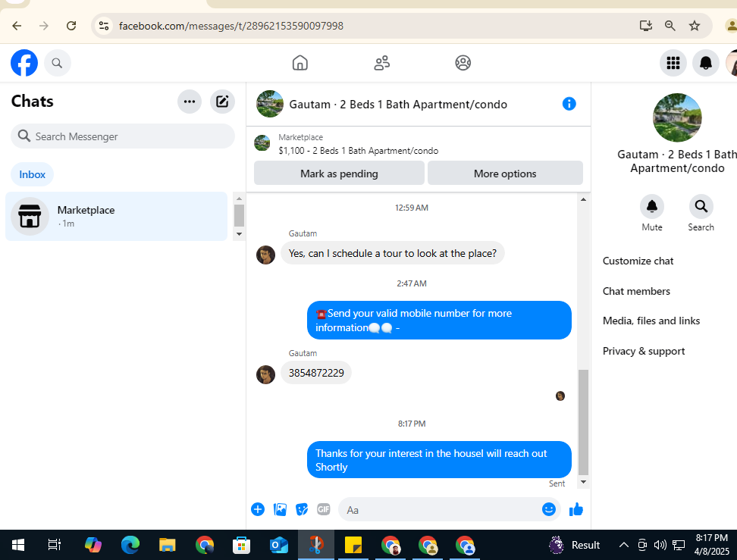
Task: Compose a new message
Action: [222, 102]
